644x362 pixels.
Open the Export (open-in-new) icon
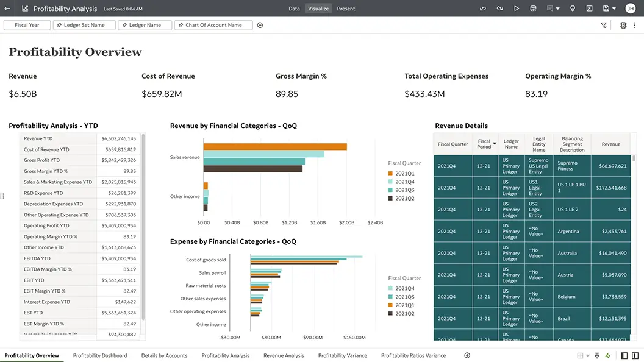pyautogui.click(x=590, y=9)
